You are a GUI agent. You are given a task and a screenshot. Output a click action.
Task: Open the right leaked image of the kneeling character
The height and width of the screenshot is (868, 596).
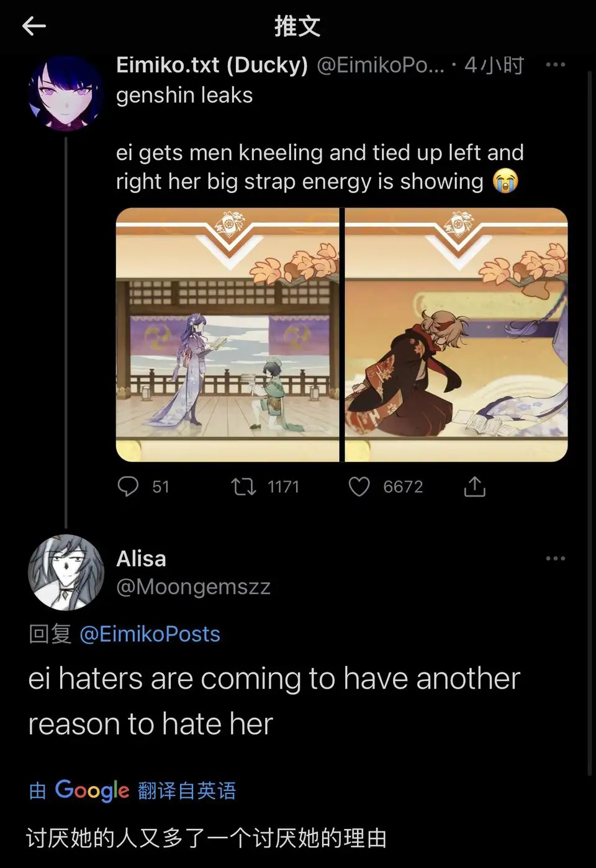tap(456, 335)
